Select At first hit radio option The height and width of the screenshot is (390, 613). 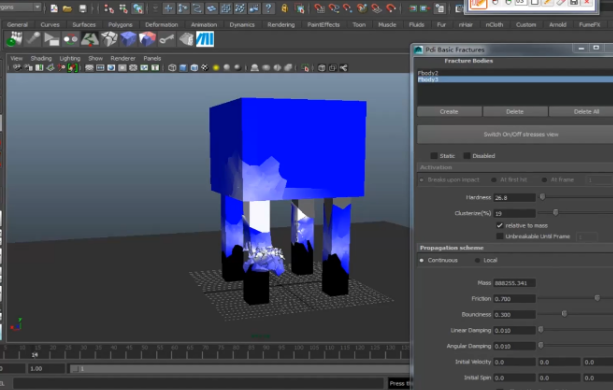[x=494, y=180]
